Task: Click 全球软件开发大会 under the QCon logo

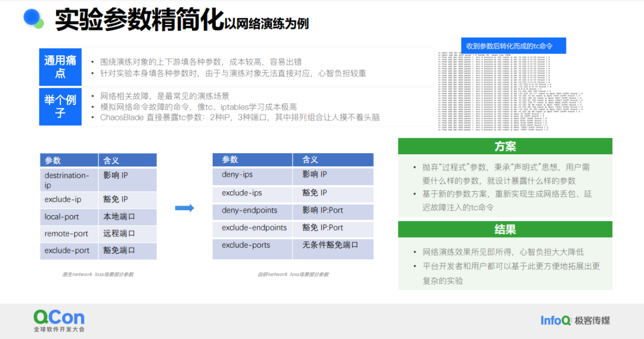Action: (x=59, y=329)
